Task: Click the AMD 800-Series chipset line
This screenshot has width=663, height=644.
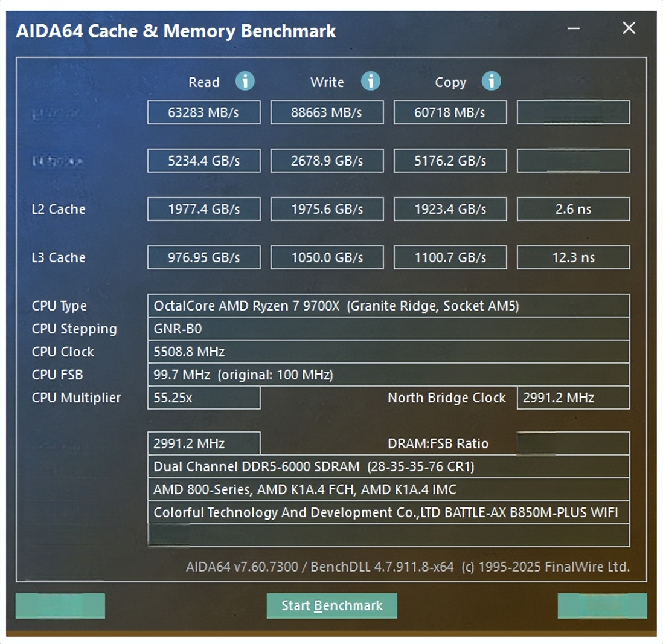Action: coord(389,489)
